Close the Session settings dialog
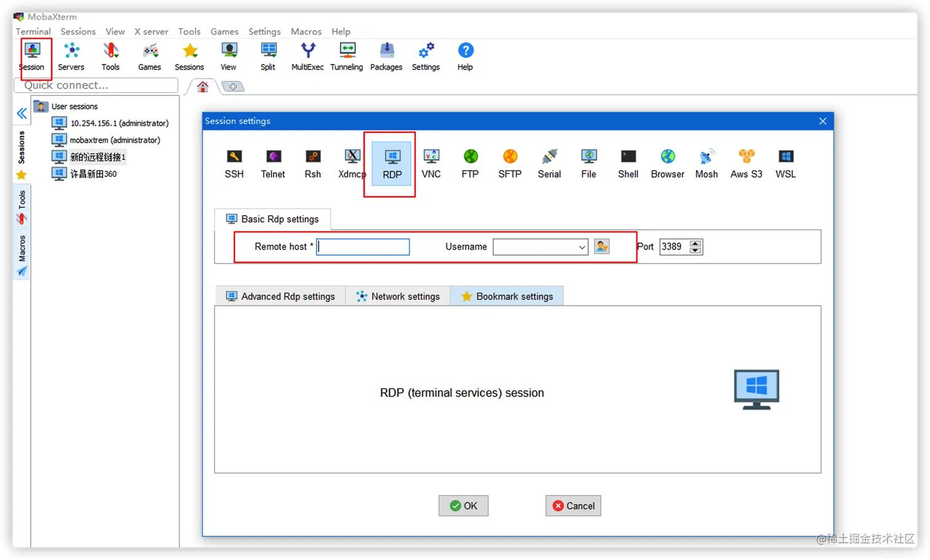 click(823, 121)
